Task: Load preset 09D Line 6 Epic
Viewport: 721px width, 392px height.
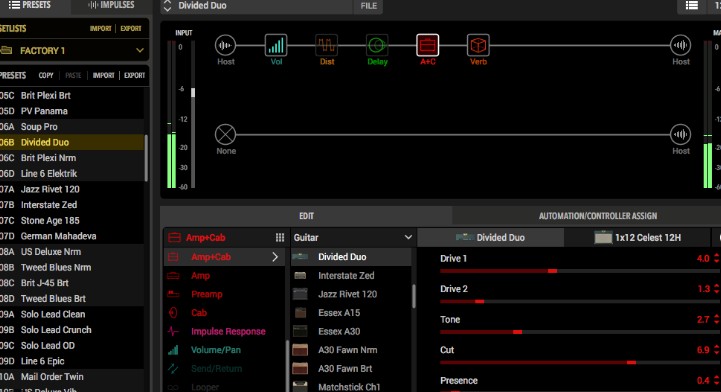Action: (72, 361)
